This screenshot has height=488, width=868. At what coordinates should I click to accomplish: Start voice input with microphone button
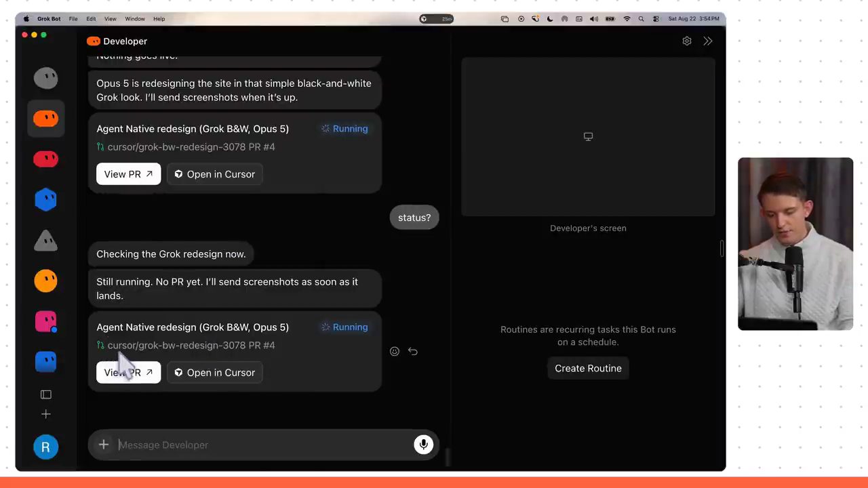(424, 445)
